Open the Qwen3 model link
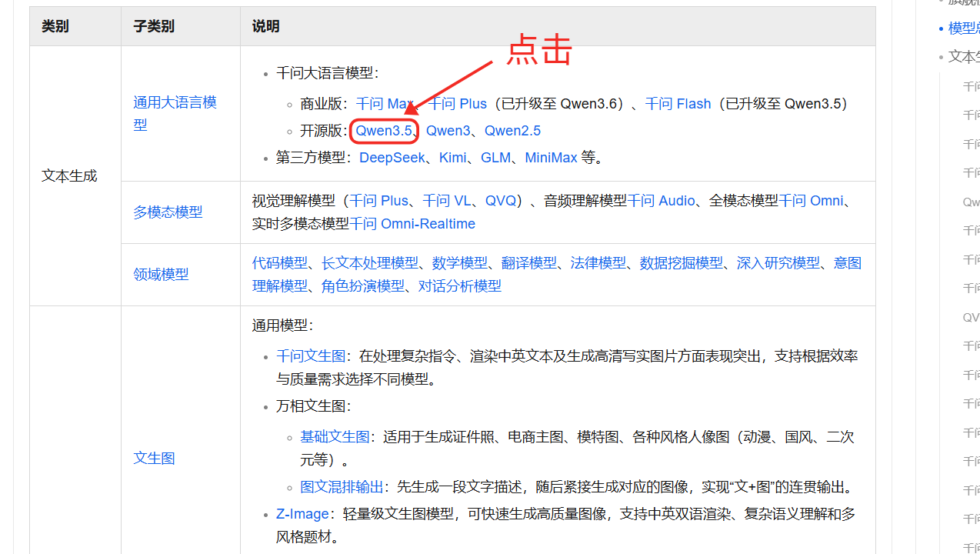Image resolution: width=980 pixels, height=554 pixels. click(448, 131)
